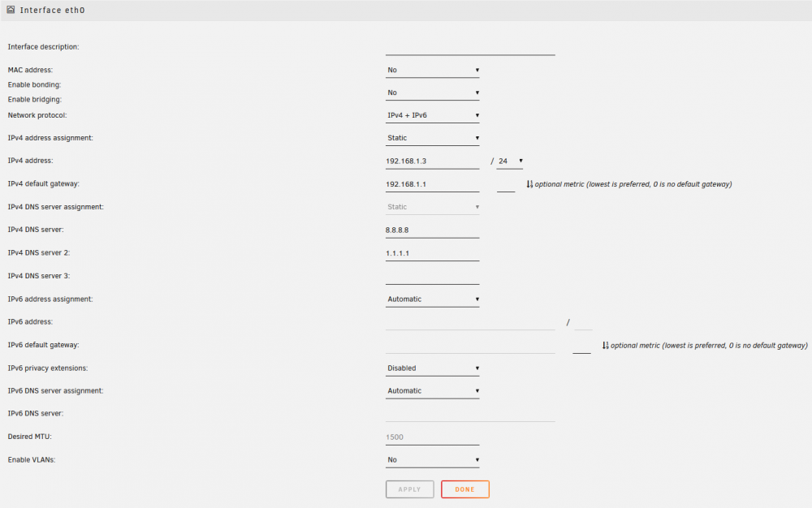812x508 pixels.
Task: Click the empty IPv4 DNS server 3 field
Action: pyautogui.click(x=432, y=277)
